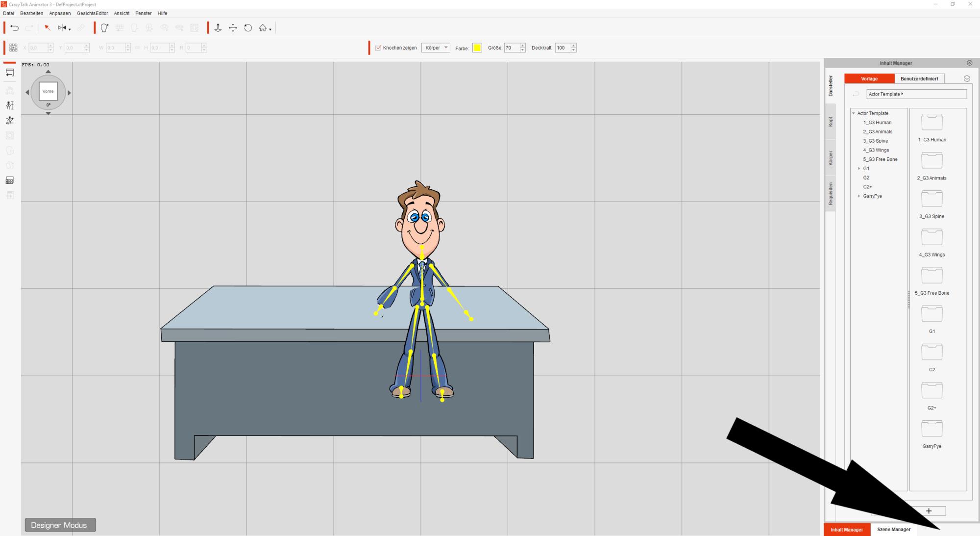Click the Designer Modus button
The width and height of the screenshot is (980, 536).
click(60, 525)
